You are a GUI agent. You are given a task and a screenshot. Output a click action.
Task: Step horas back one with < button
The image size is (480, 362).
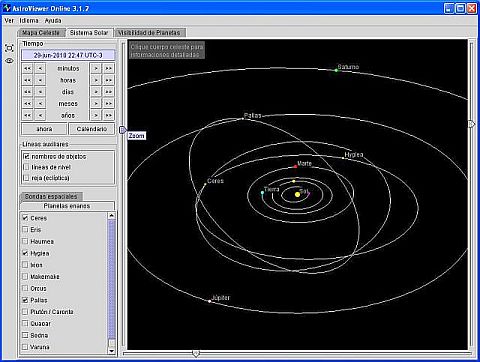pyautogui.click(x=40, y=80)
